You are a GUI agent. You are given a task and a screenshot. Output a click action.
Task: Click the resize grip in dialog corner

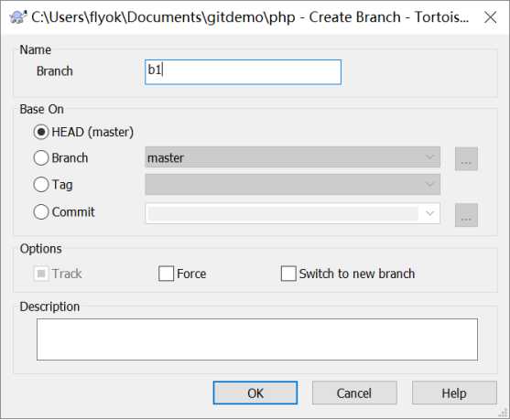504,413
